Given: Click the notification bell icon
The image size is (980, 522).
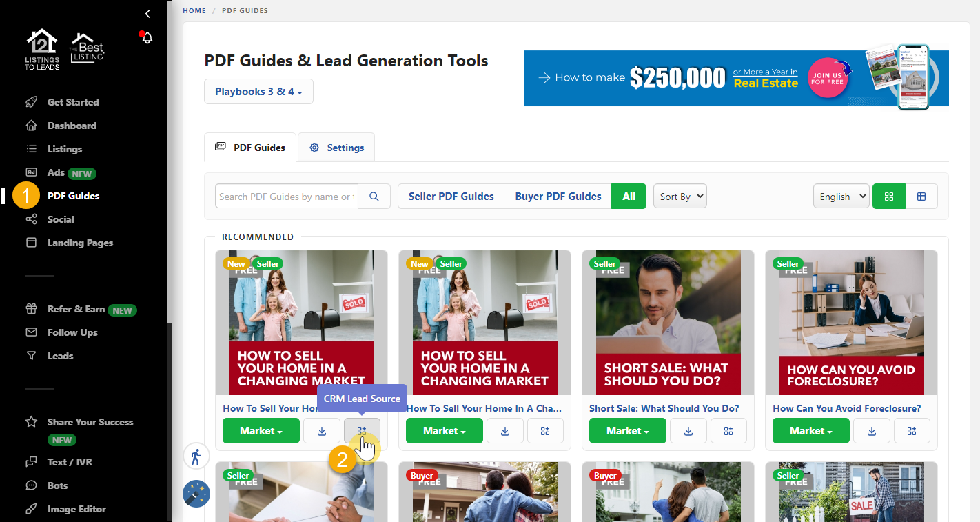Looking at the screenshot, I should (x=147, y=39).
